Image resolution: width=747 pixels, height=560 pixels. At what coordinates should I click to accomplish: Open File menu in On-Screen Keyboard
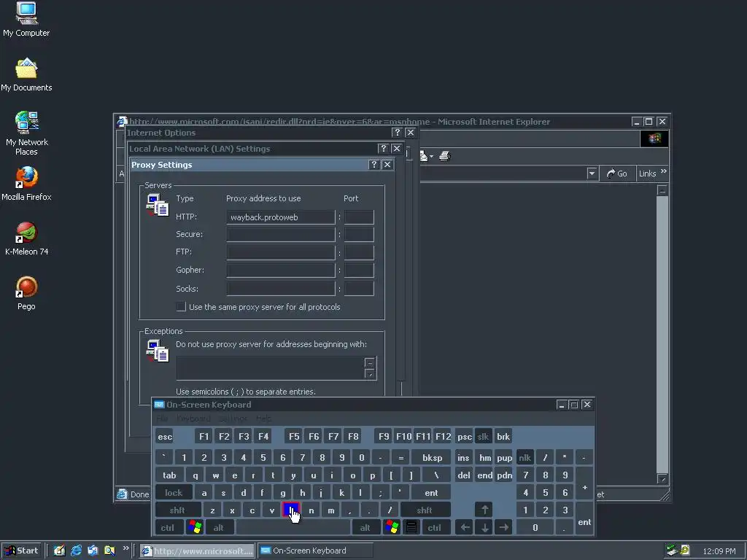click(162, 418)
